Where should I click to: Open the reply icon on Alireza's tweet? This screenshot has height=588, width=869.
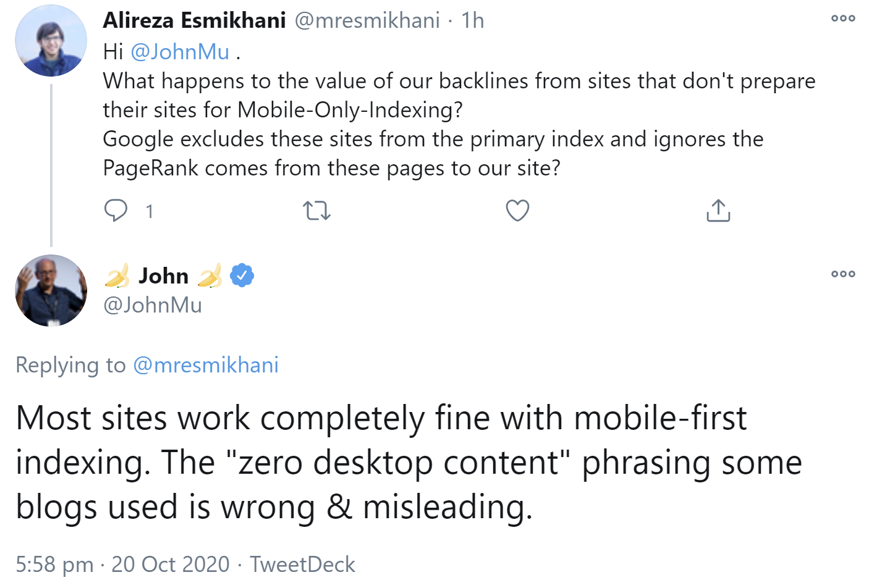tap(116, 211)
